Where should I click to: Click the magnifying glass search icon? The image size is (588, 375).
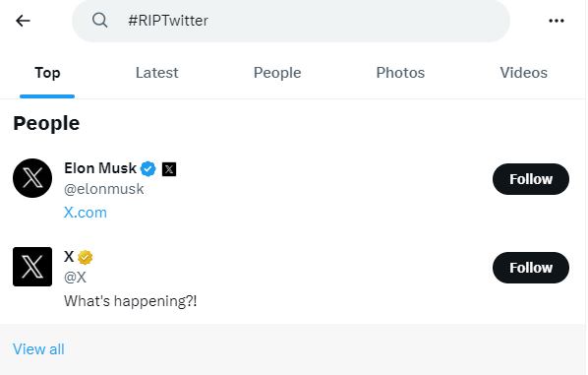pos(99,21)
